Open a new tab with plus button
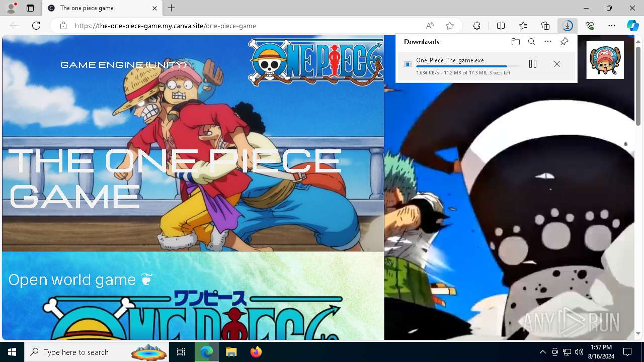The height and width of the screenshot is (362, 644). (x=172, y=8)
